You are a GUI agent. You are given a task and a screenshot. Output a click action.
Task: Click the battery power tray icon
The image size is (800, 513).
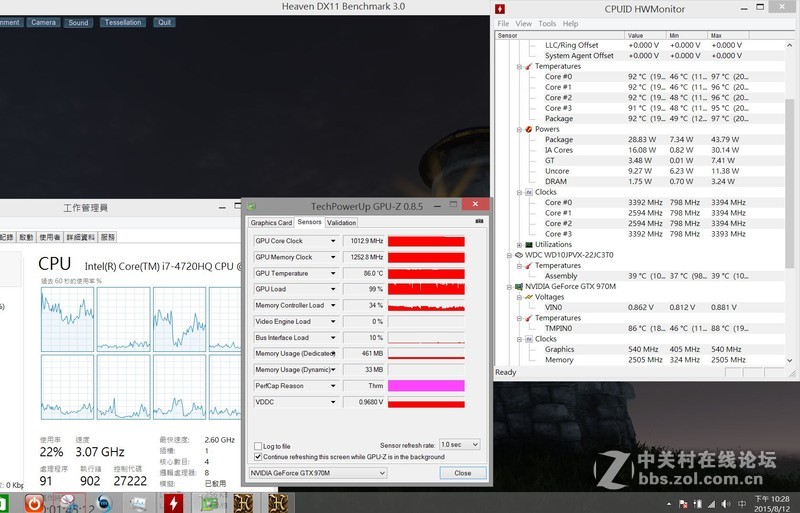click(x=697, y=504)
